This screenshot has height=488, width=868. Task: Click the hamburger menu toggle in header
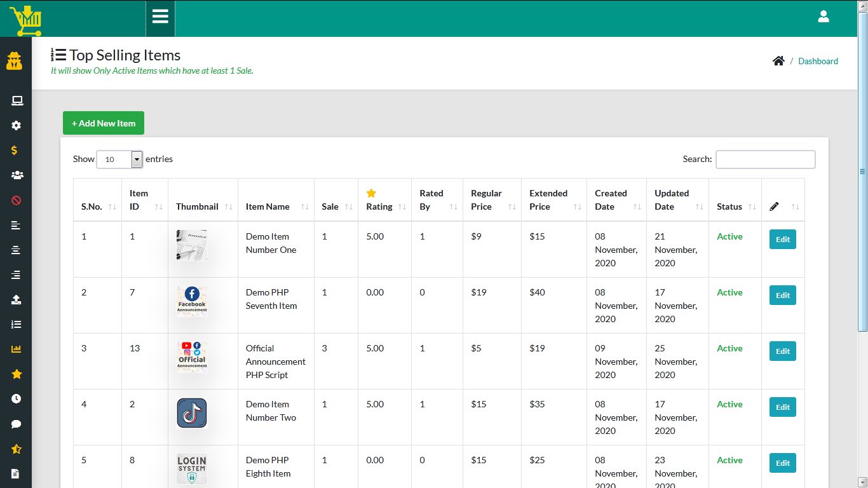click(x=160, y=17)
